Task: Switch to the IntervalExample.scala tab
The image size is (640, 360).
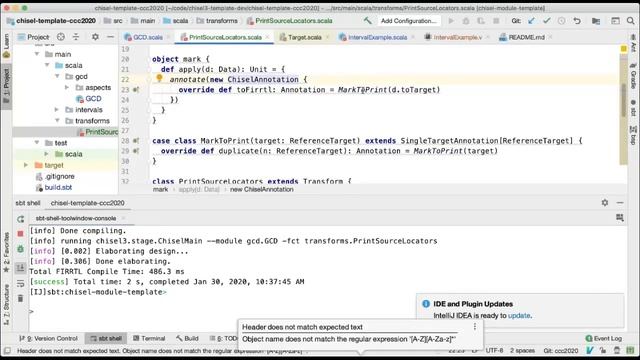Action: tap(377, 37)
